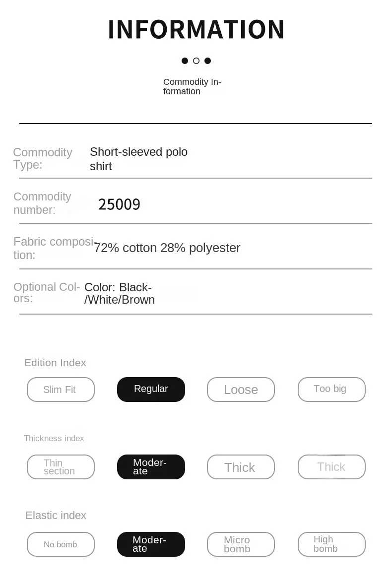392x587 pixels.
Task: Select the Regular edition option
Action: (151, 390)
